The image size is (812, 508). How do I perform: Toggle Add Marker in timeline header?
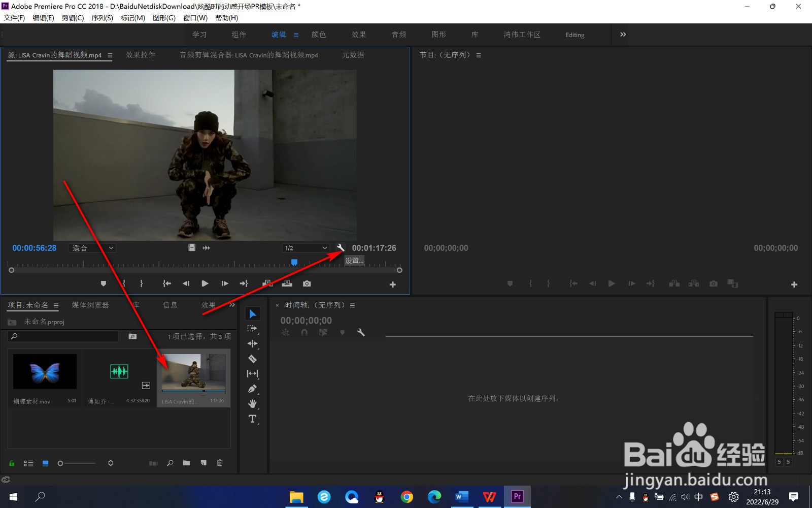343,332
